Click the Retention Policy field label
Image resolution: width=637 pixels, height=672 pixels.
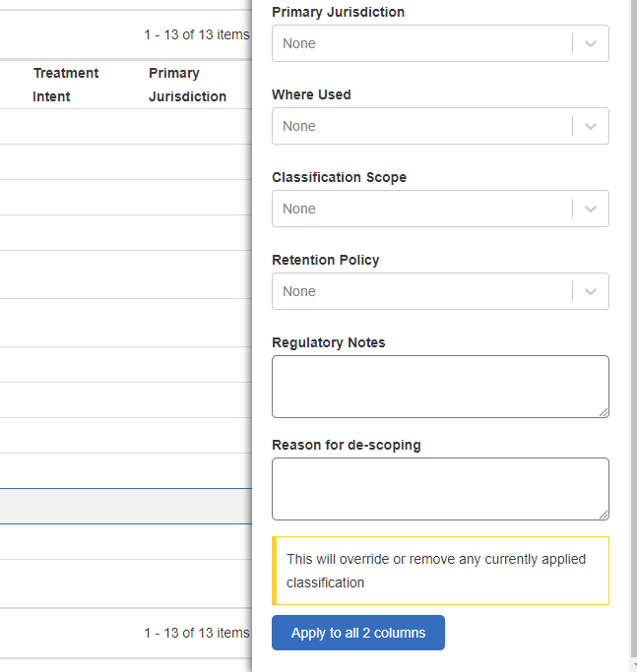tap(325, 260)
